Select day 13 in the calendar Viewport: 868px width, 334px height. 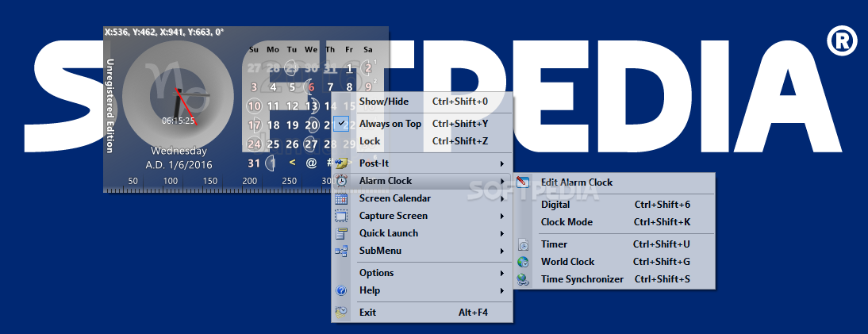tap(312, 106)
